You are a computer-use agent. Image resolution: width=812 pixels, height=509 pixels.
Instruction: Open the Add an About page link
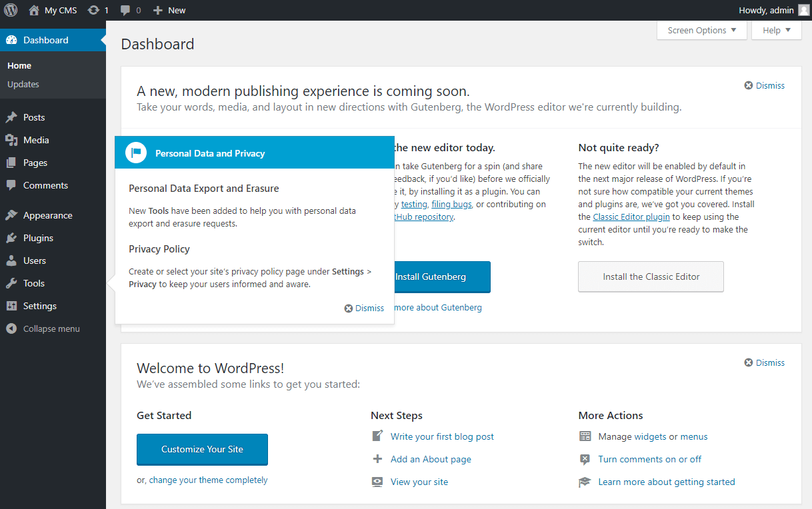click(x=431, y=459)
